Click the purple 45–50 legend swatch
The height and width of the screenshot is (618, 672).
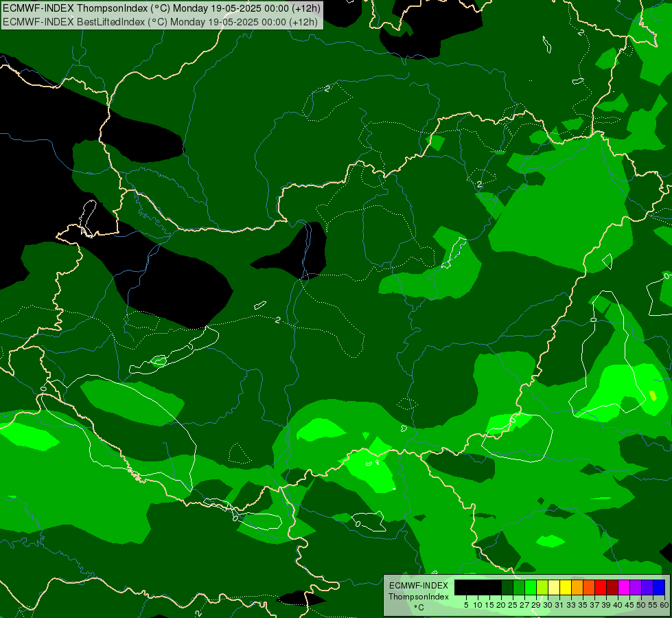click(x=636, y=587)
